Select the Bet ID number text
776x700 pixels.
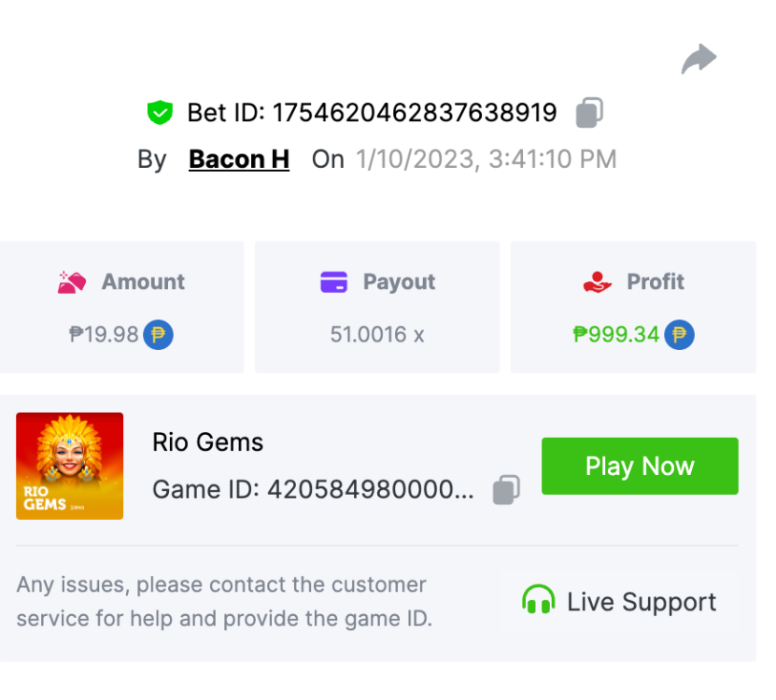[415, 114]
